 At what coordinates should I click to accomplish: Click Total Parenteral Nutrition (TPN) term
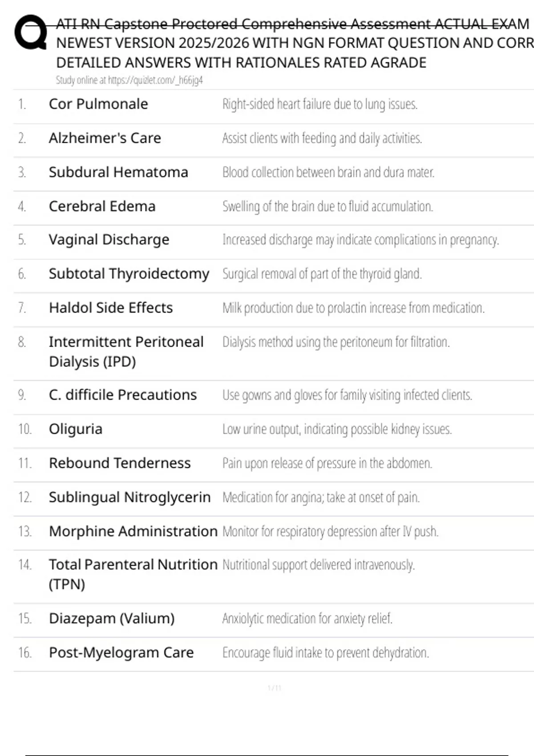(x=133, y=574)
